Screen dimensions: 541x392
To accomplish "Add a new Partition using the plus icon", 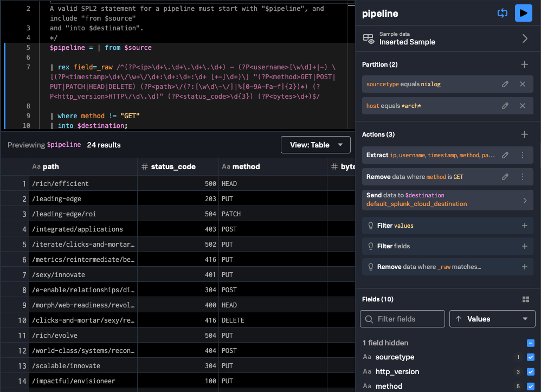I will (524, 64).
